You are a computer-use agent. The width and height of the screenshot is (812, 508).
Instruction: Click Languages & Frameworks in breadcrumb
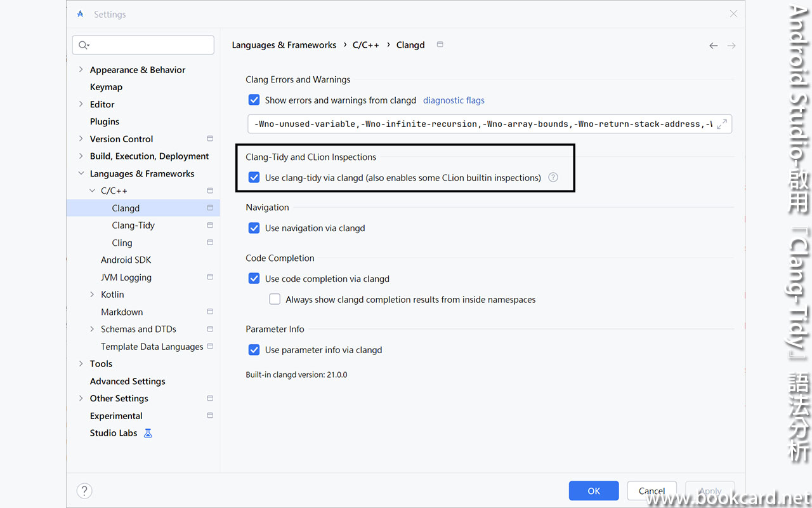[x=284, y=45]
